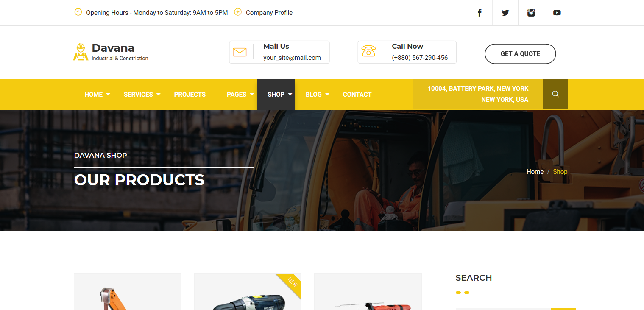
Task: Open the Twitter social icon
Action: click(x=505, y=13)
